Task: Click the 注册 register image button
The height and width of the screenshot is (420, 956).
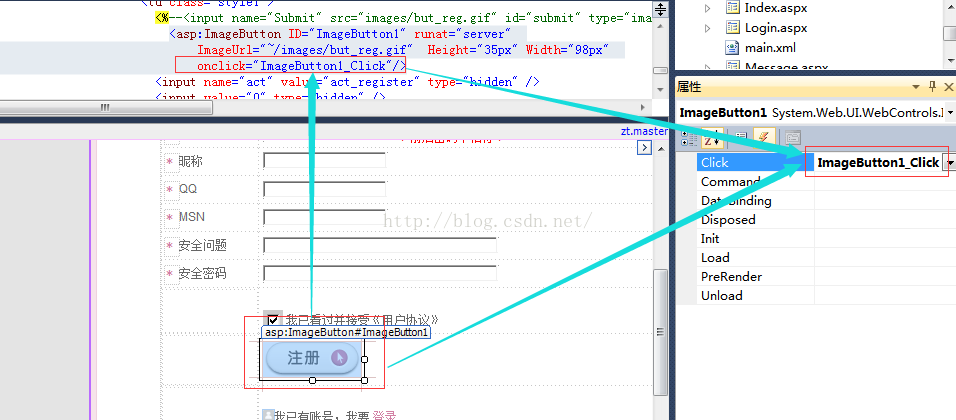Action: pos(312,358)
